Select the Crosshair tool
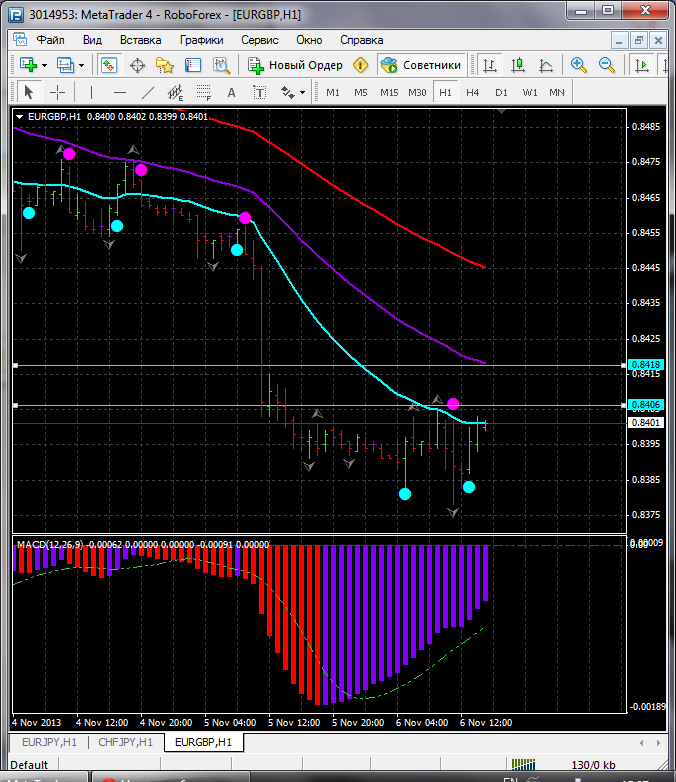 click(58, 92)
